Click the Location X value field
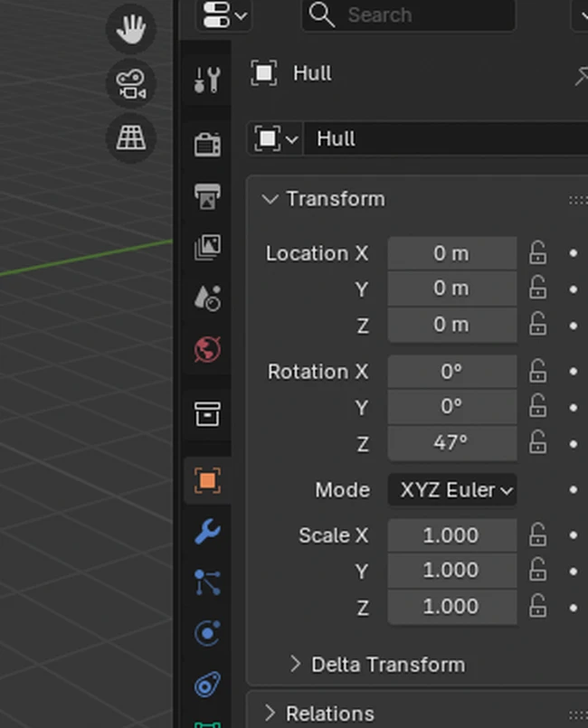Screen dimensions: 588x728 (452, 253)
